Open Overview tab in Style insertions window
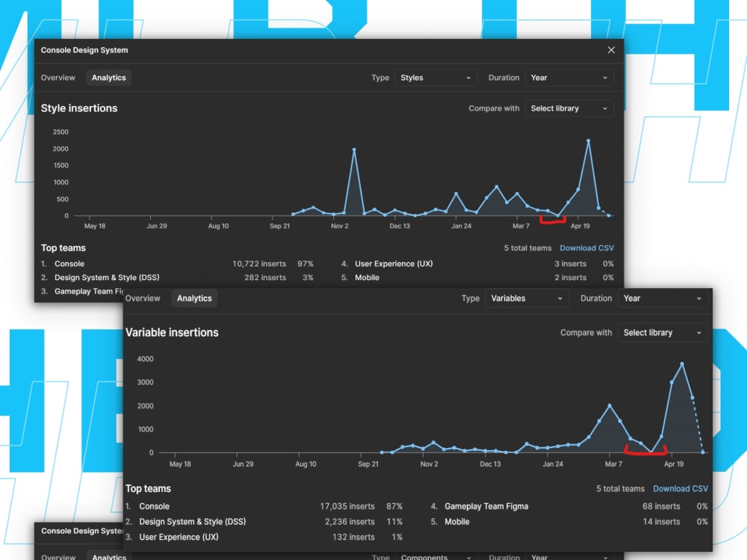 (58, 78)
